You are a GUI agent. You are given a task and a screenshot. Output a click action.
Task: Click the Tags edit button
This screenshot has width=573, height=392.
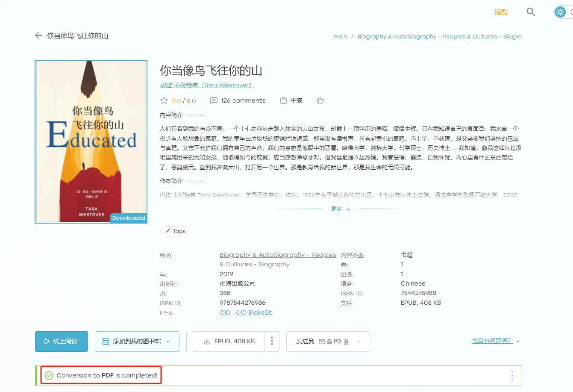174,231
